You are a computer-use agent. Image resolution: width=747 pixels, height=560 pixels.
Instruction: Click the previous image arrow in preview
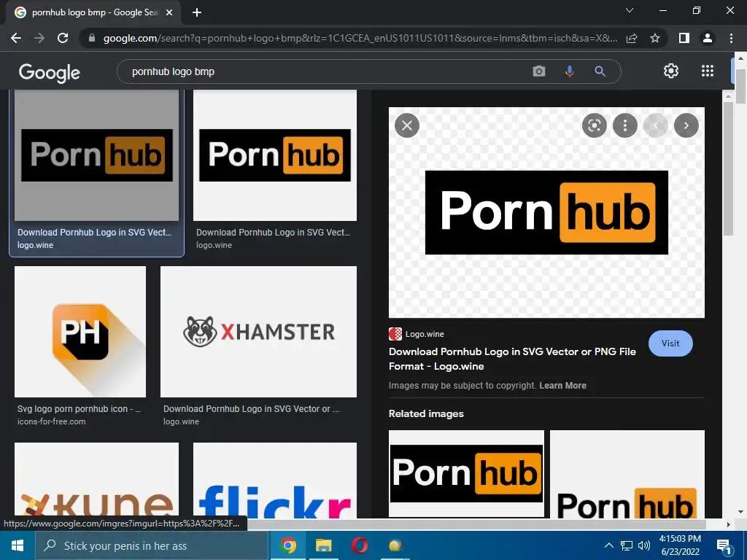[x=656, y=125]
